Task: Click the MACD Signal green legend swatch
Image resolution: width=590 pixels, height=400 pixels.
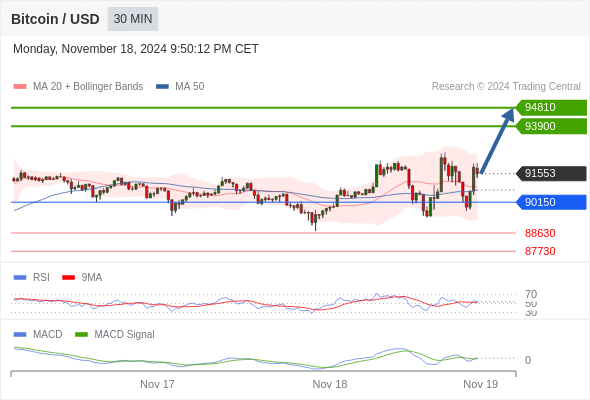Action: coord(81,335)
